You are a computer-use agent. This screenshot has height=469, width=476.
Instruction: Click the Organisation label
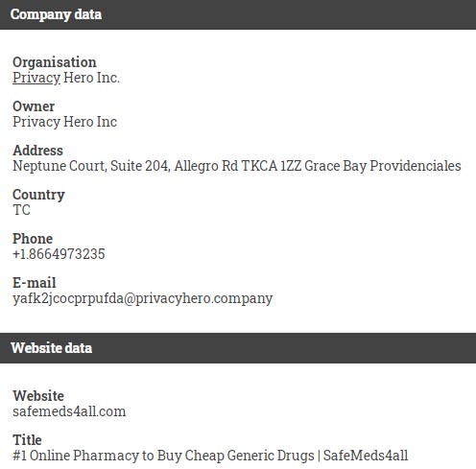click(x=55, y=62)
